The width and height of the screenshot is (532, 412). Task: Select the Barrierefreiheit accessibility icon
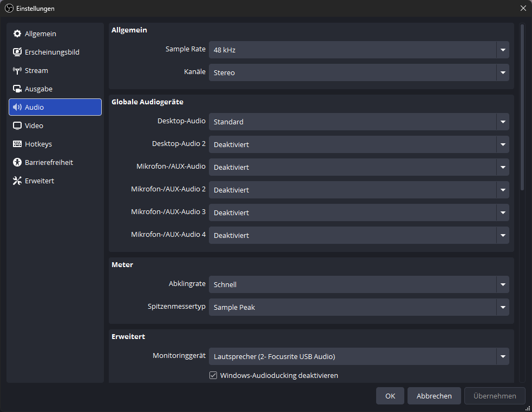17,163
